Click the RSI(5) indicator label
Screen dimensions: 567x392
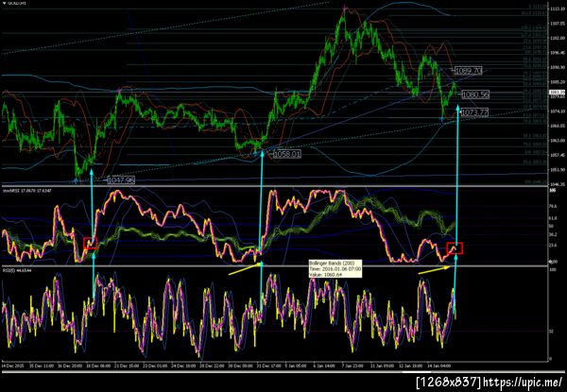pos(16,269)
